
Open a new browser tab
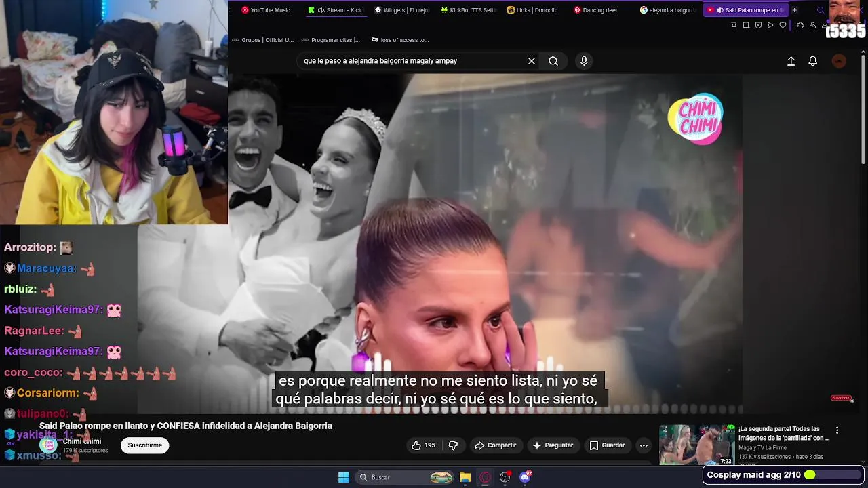[794, 10]
